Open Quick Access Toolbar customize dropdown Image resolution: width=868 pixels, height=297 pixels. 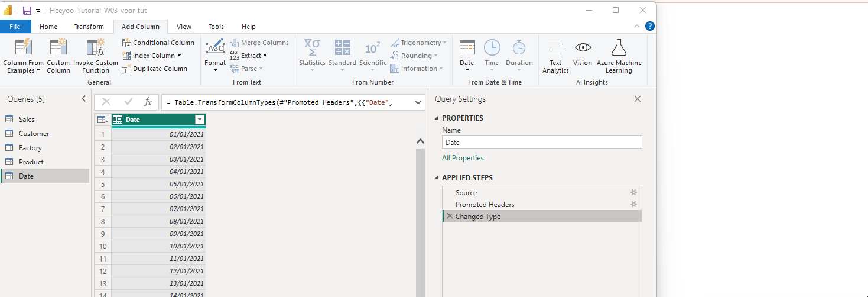38,11
